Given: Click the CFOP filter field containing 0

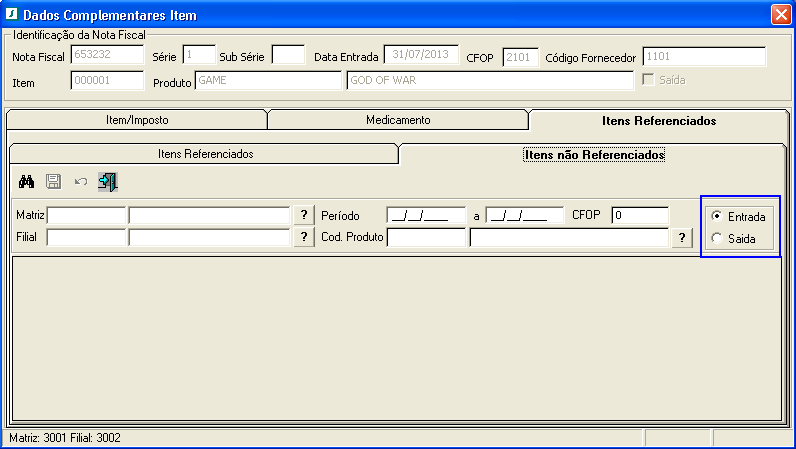Looking at the screenshot, I should [640, 215].
